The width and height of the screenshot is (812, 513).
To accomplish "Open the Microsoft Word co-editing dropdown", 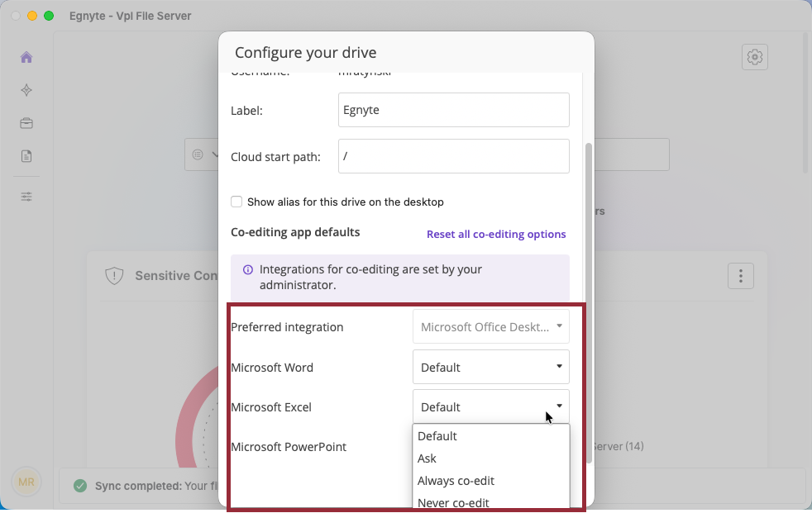I will click(491, 367).
